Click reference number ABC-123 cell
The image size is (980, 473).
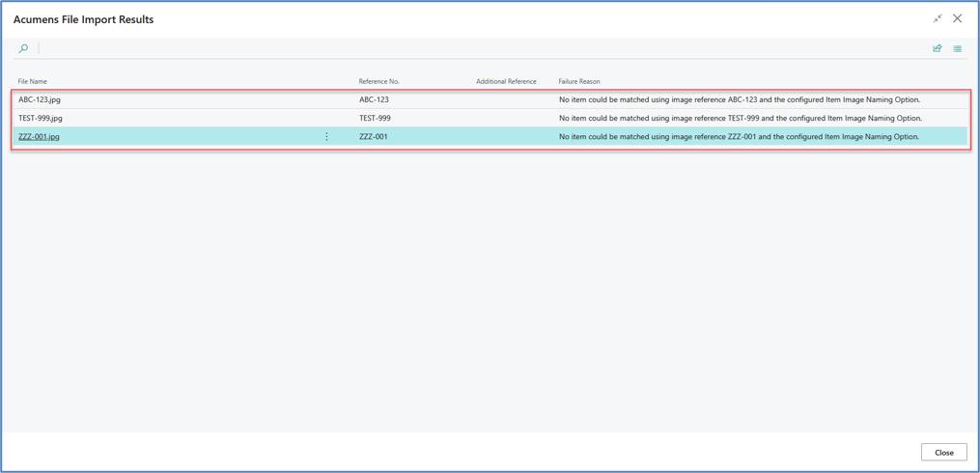point(374,99)
